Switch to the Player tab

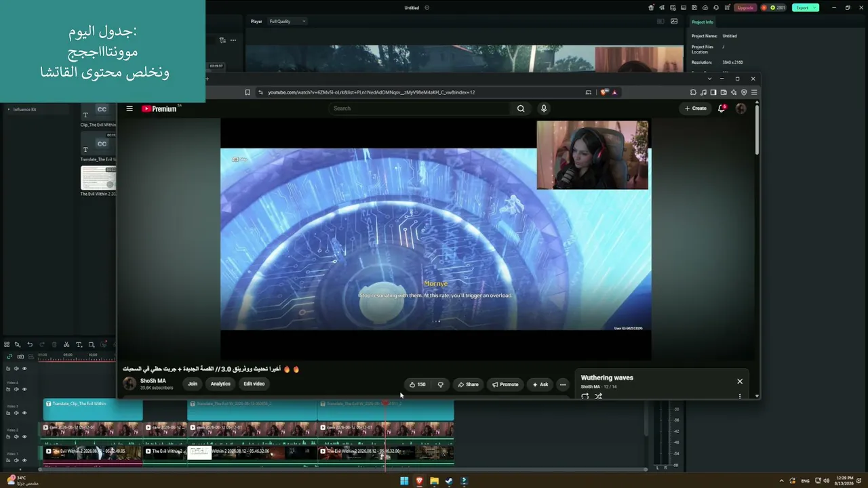pyautogui.click(x=256, y=21)
